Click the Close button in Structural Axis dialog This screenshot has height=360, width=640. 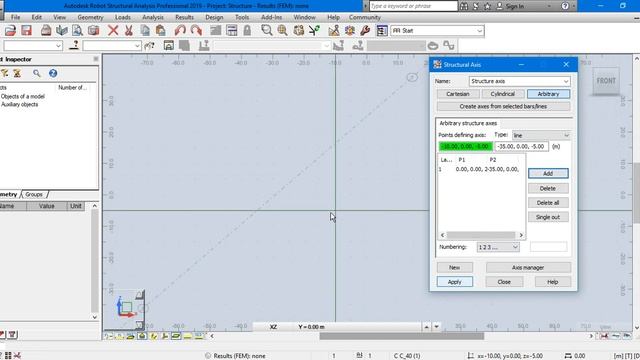(504, 282)
